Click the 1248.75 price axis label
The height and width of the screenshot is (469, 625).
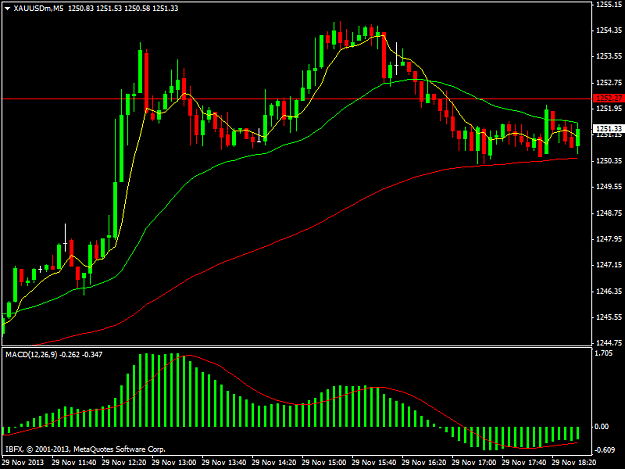click(x=609, y=213)
